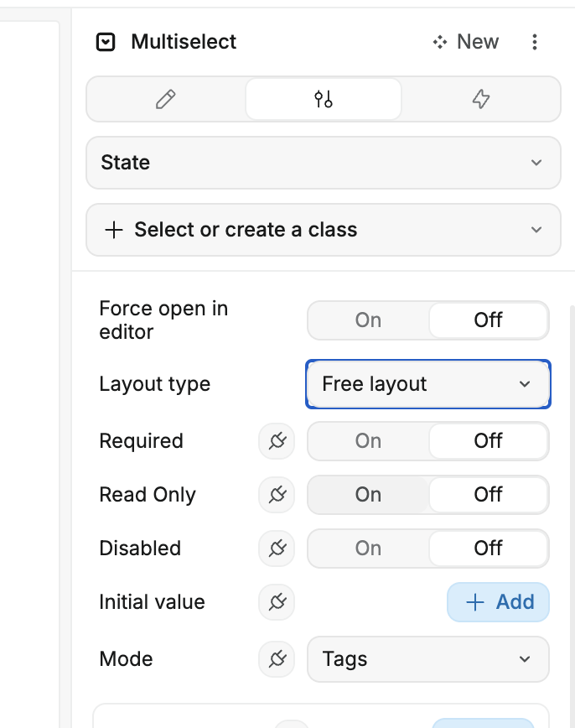Open the Layout type Free layout dropdown
The height and width of the screenshot is (728, 575).
(427, 384)
